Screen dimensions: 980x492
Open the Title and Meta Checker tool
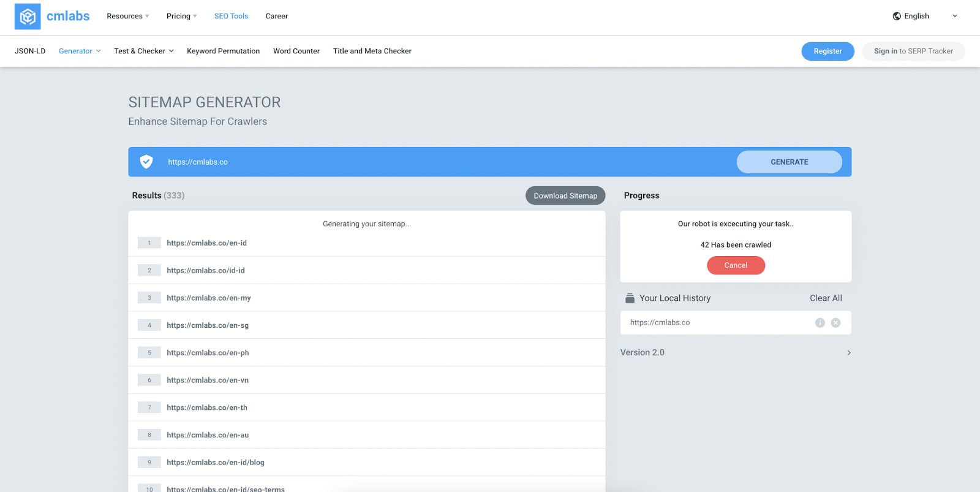(372, 51)
